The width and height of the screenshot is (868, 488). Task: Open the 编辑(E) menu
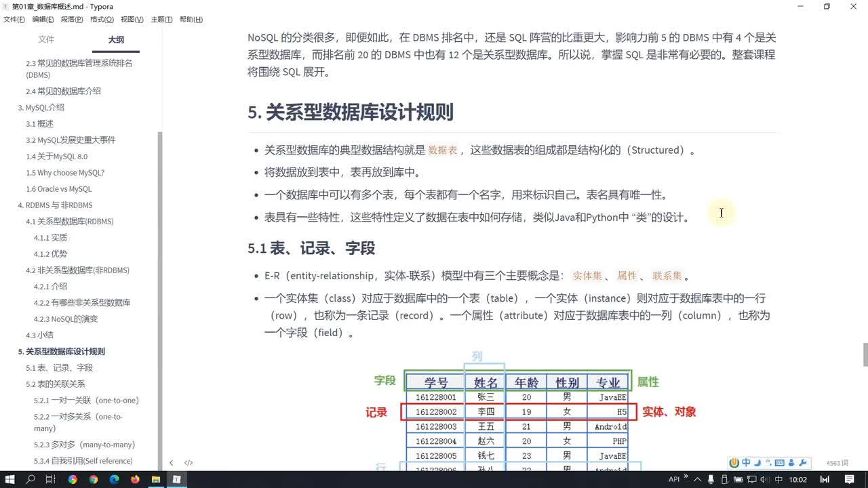tap(43, 19)
